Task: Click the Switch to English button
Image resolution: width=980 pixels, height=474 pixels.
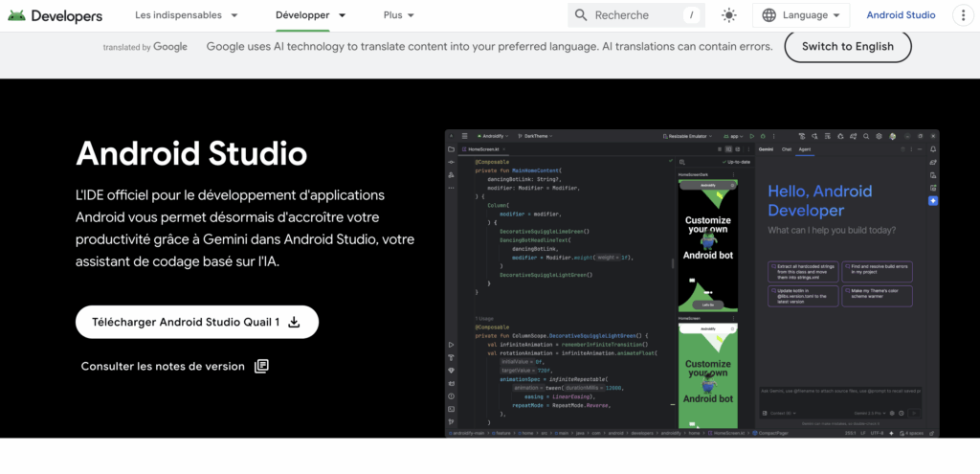Action: click(x=848, y=46)
